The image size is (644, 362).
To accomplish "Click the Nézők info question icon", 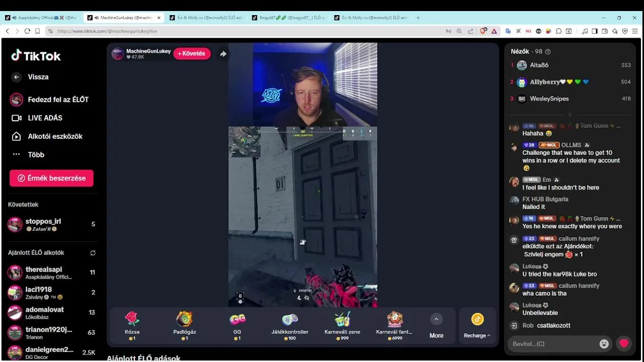I will pyautogui.click(x=548, y=52).
